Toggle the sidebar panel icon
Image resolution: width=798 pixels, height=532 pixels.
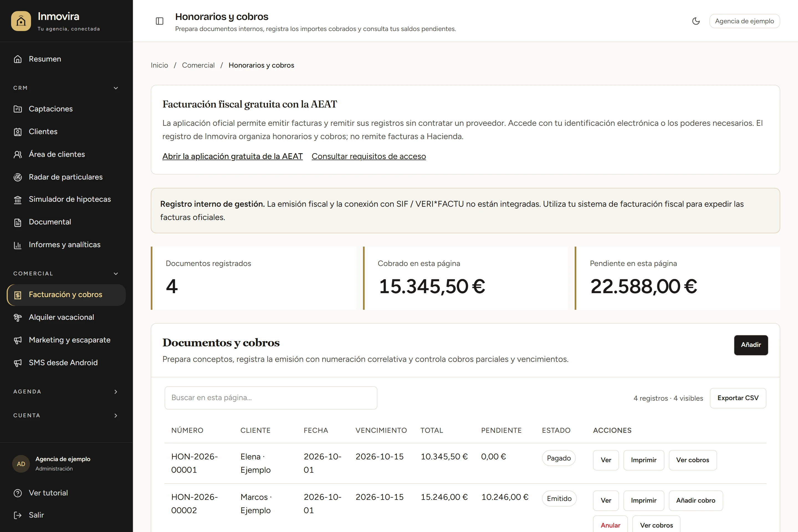(160, 21)
